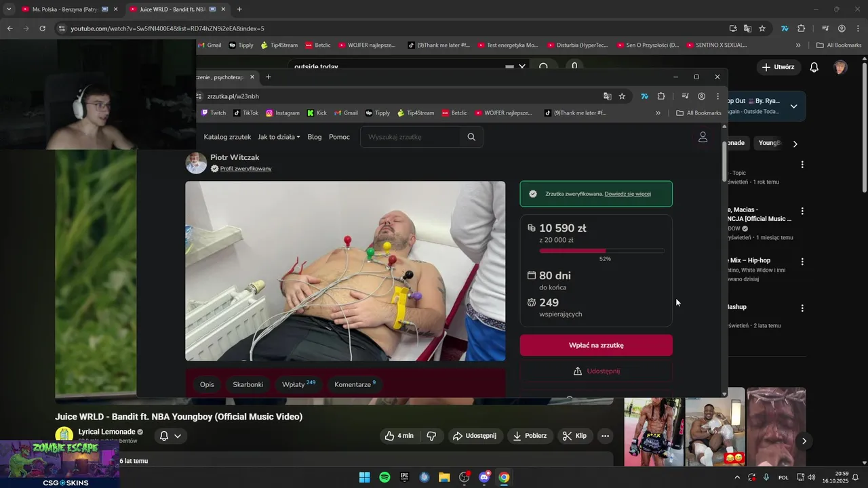Open Chrome three-dot menu in the zrzutka window
Viewport: 868px width, 488px height.
coord(717,96)
